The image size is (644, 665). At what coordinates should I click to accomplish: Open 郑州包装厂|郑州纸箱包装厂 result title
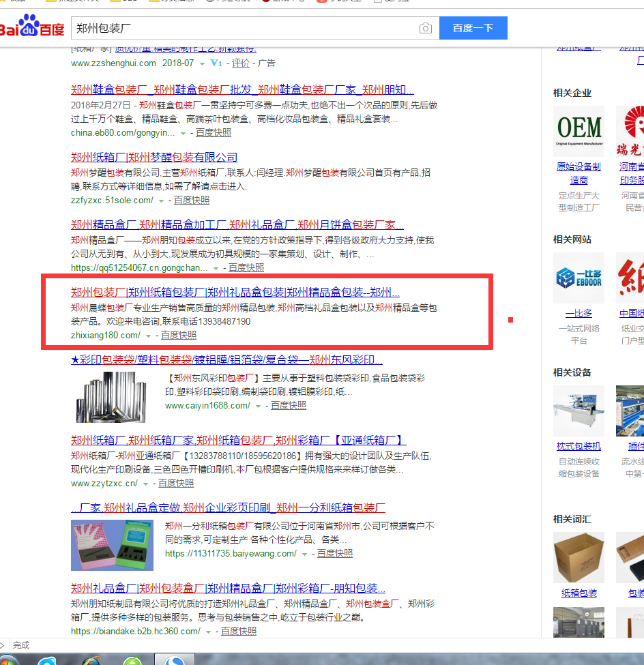pyautogui.click(x=235, y=292)
